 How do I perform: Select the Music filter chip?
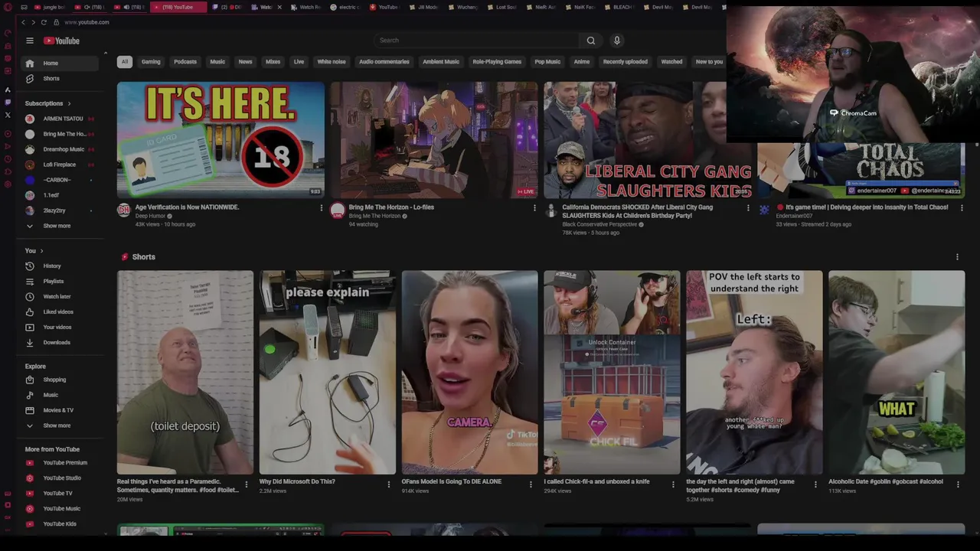coord(217,62)
